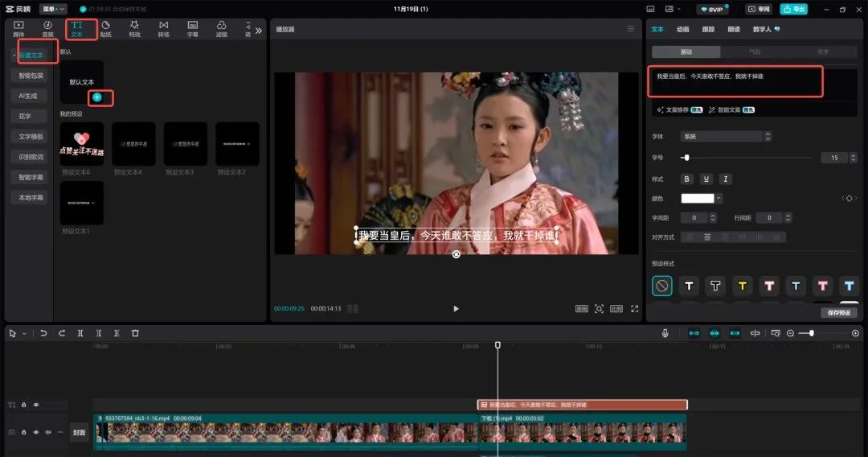Click the delete trash icon in timeline toolbar
This screenshot has height=457, width=868.
tap(135, 333)
